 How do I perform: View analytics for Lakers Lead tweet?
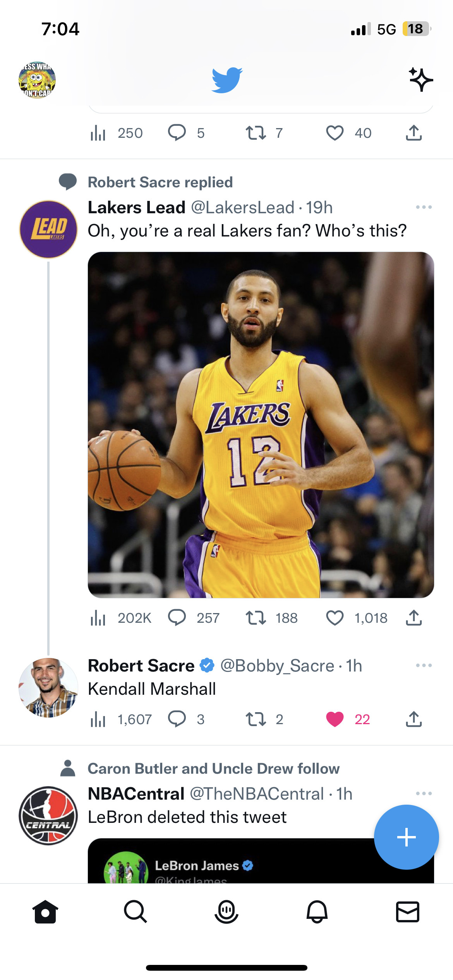point(98,618)
